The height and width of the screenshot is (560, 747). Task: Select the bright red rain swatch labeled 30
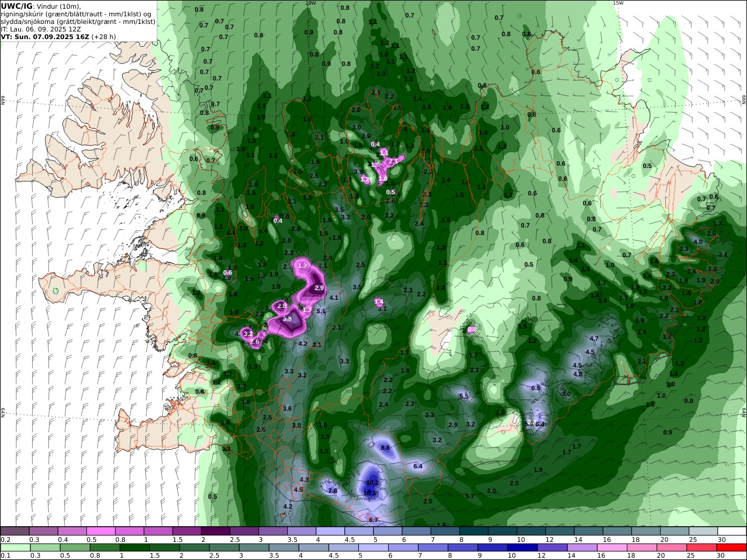point(731,547)
